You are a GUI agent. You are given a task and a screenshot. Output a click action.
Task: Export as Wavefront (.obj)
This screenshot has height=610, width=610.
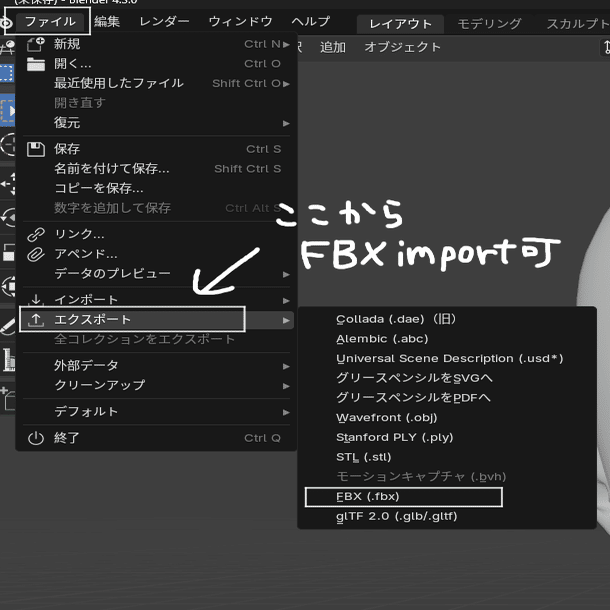pos(447,418)
